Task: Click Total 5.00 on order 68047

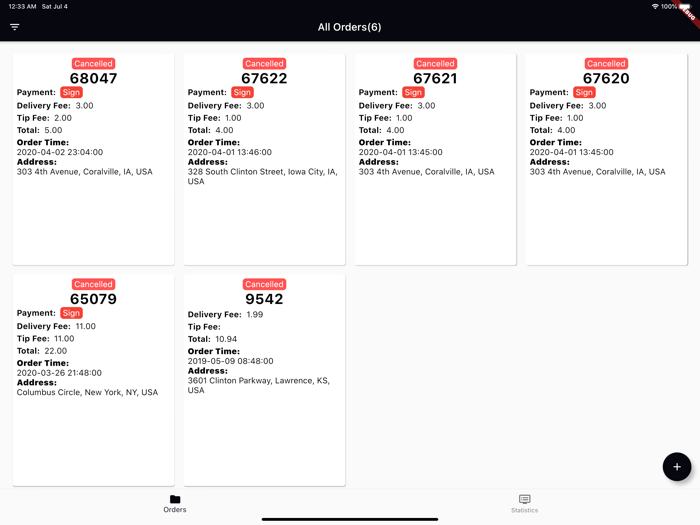Action: pyautogui.click(x=40, y=130)
